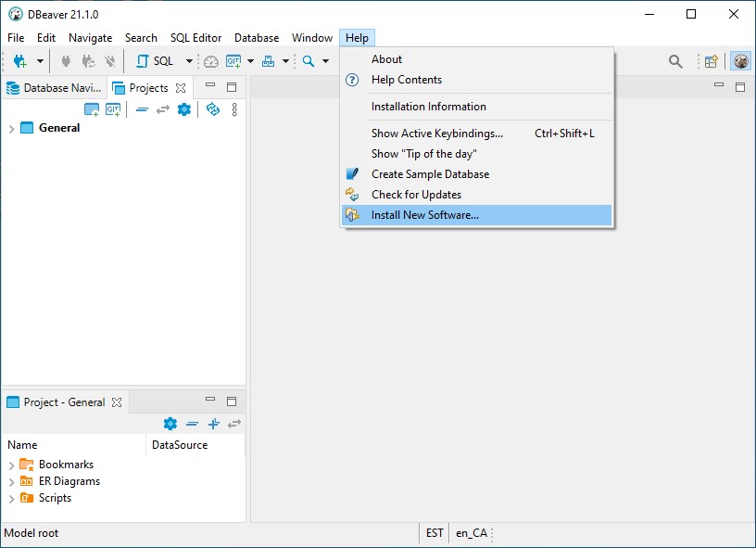Minimize the Projects view panel
The image size is (756, 548).
tap(210, 85)
